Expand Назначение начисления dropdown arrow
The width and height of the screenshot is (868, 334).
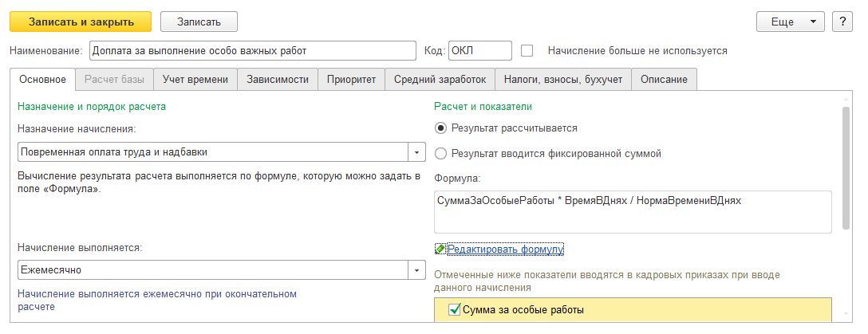pos(416,151)
